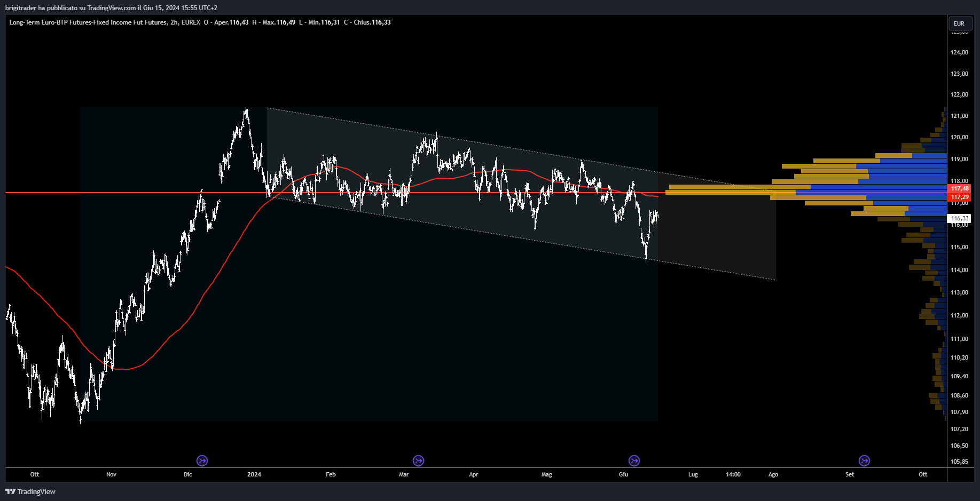Click the 105,85 level on the price scale
The image size is (980, 501).
(x=959, y=462)
